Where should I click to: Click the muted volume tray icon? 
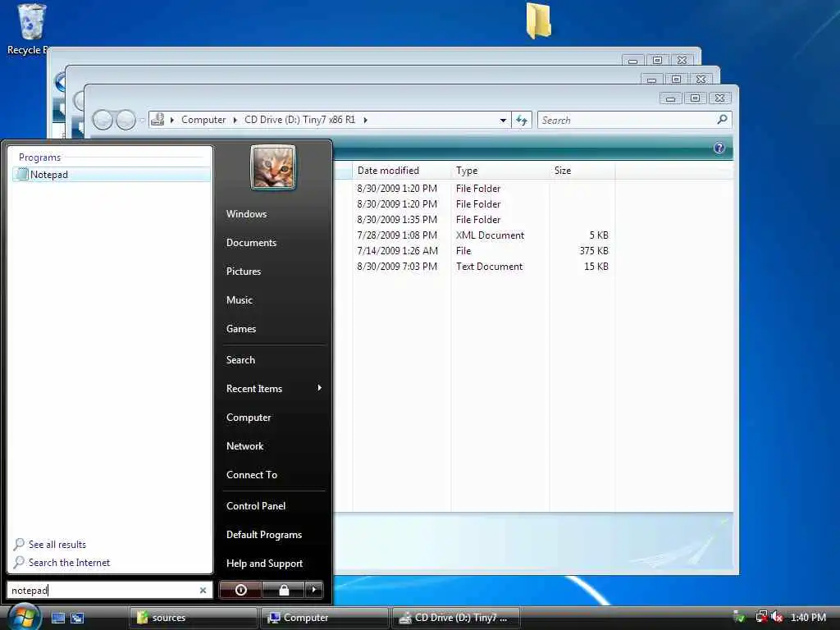(777, 617)
